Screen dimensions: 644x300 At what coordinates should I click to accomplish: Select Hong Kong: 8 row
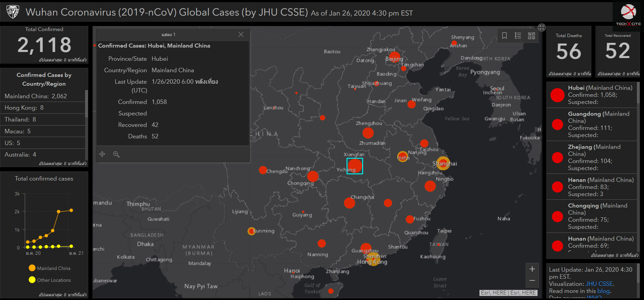[x=43, y=108]
